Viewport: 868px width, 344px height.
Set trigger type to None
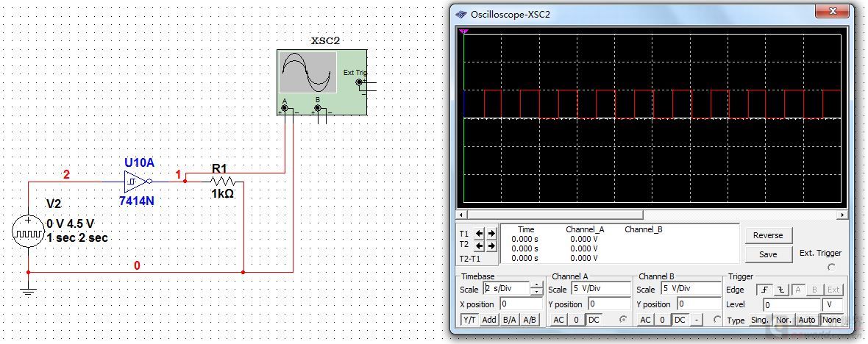[831, 320]
